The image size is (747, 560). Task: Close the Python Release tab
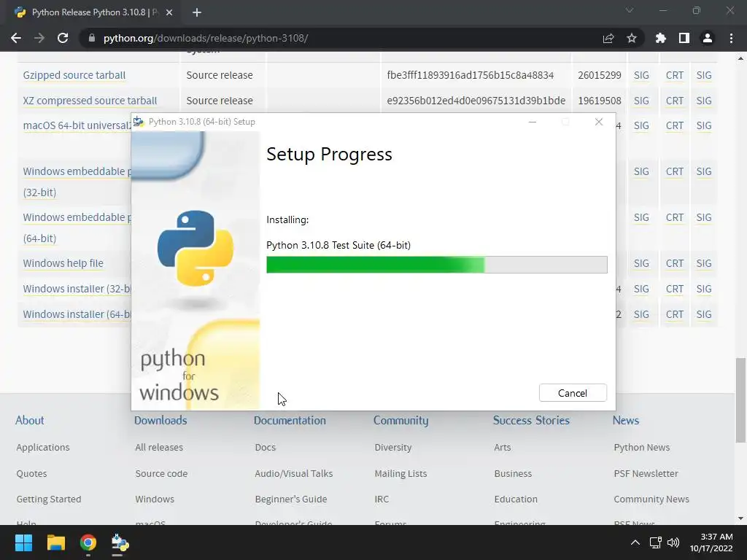coord(169,12)
